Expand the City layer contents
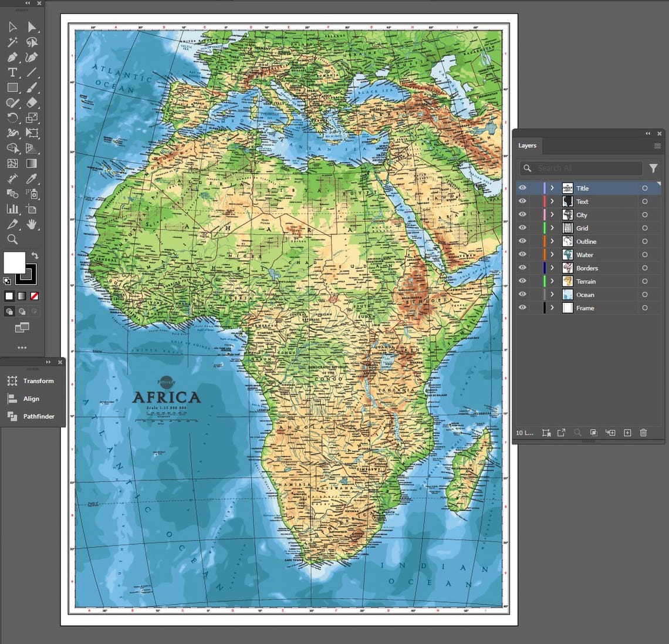 [552, 215]
